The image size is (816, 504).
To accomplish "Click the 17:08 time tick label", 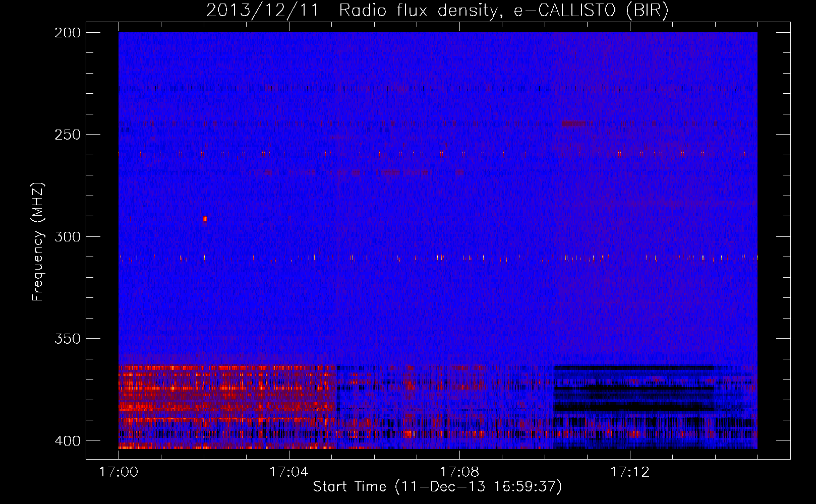I will point(459,472).
